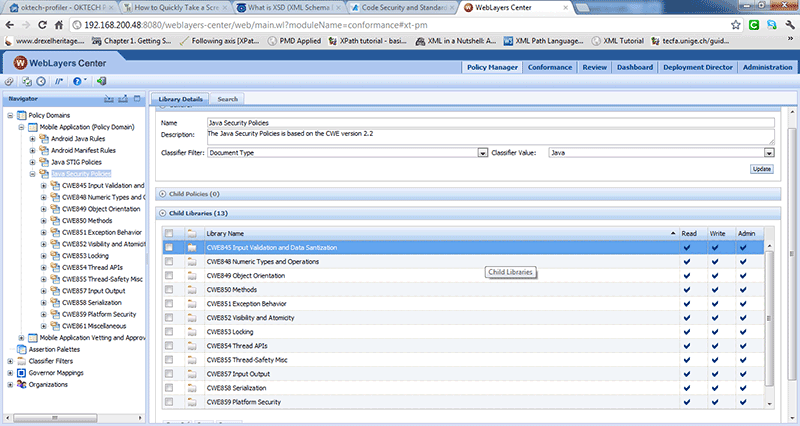Check the CWE848 Numeric Types row checkbox
This screenshot has width=800, height=426.
coord(169,261)
